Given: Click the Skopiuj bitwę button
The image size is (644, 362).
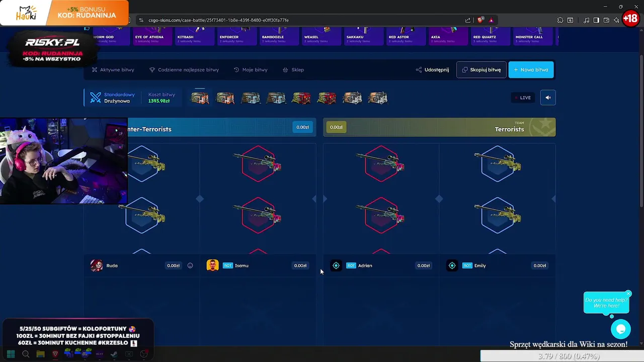Looking at the screenshot, I should pyautogui.click(x=481, y=70).
